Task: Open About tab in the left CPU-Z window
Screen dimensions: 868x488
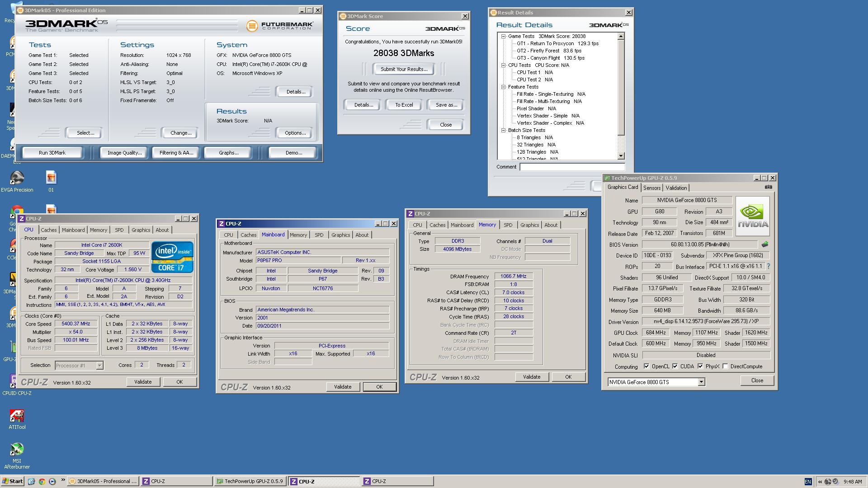Action: [x=162, y=230]
